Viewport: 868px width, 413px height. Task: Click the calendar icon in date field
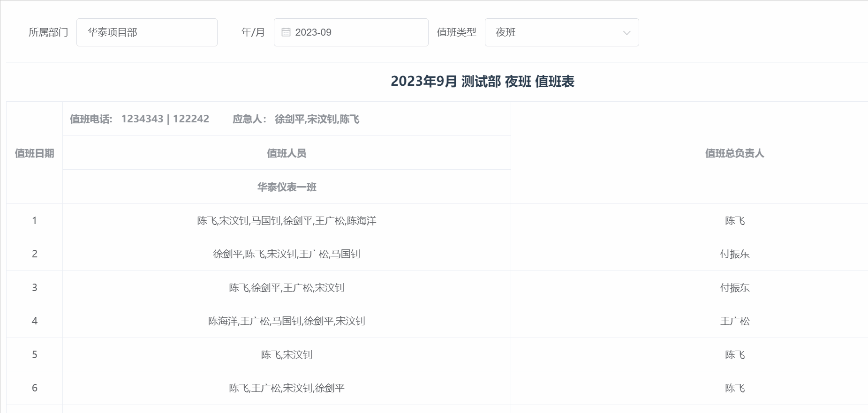click(286, 32)
